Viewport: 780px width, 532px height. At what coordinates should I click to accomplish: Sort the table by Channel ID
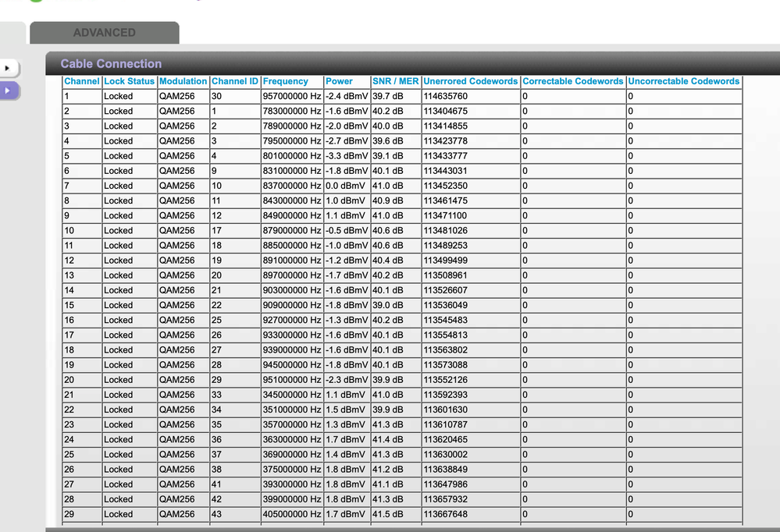click(x=234, y=81)
